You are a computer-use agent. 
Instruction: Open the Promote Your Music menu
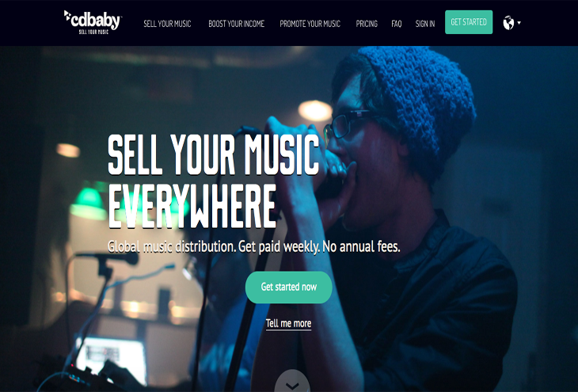(x=310, y=24)
